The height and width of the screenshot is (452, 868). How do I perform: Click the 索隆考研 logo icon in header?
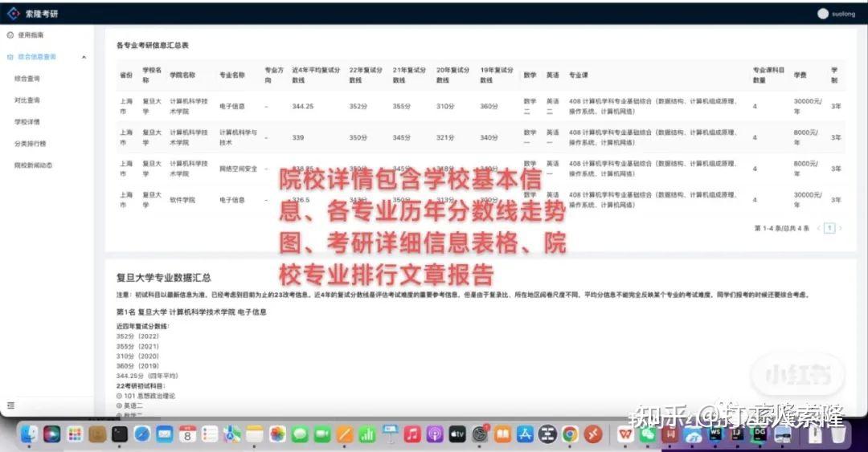[x=13, y=14]
